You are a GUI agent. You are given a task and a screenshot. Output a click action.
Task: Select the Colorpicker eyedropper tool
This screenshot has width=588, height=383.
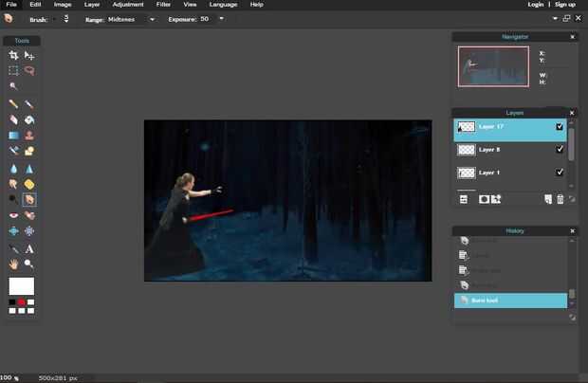coord(13,248)
